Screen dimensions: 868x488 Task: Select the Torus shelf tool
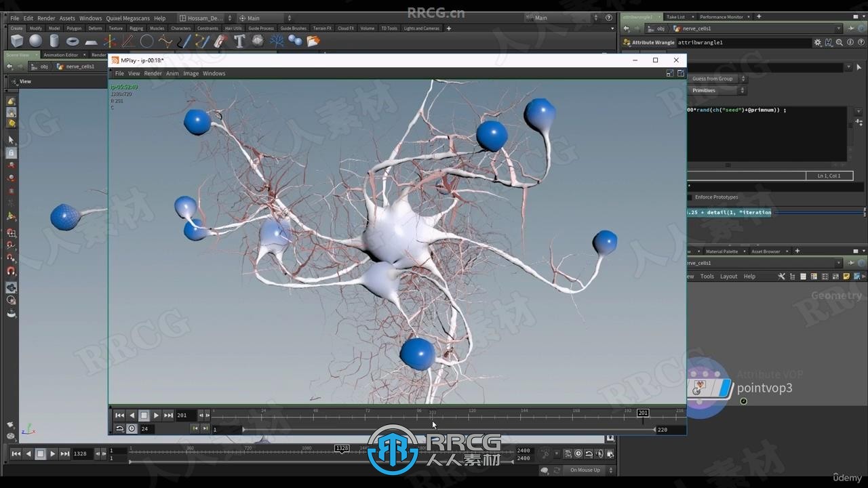73,41
